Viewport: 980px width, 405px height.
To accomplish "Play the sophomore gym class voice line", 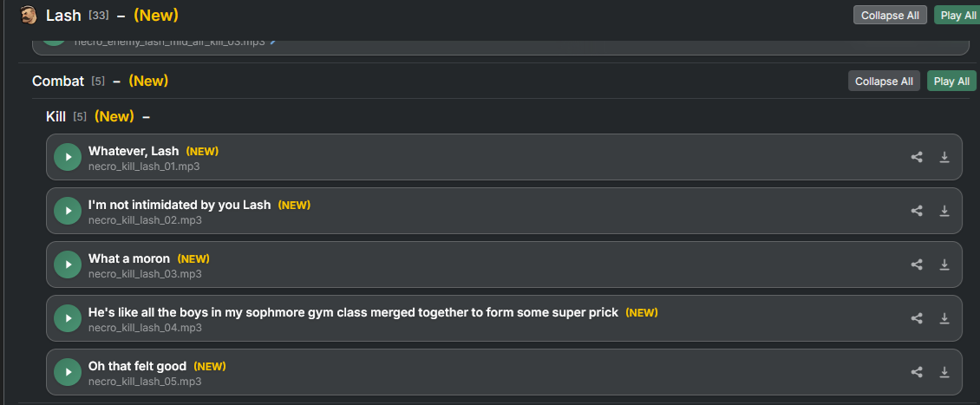I will click(x=68, y=318).
